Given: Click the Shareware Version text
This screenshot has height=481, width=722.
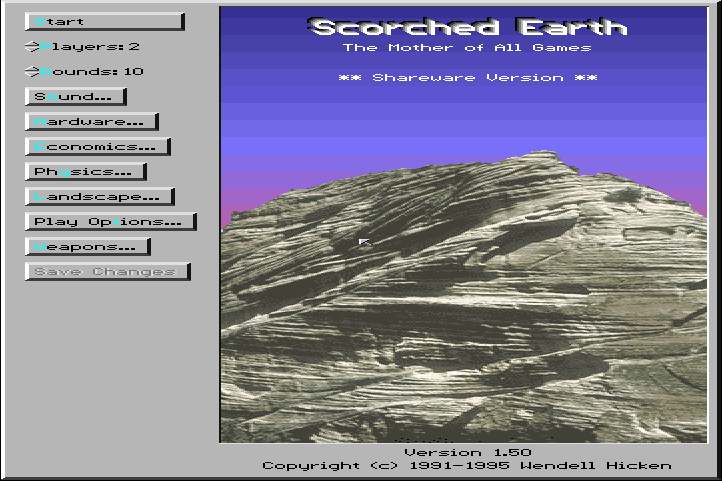Looking at the screenshot, I should coord(468,77).
